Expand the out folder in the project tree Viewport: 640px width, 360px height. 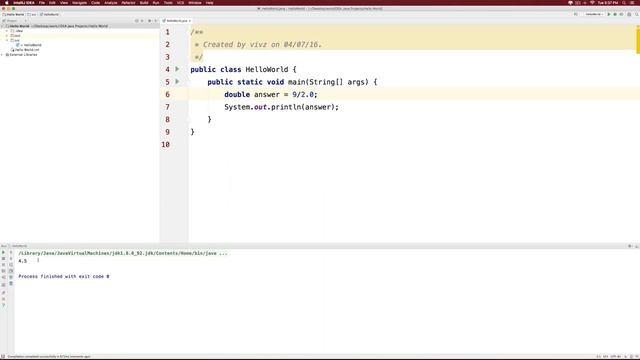pos(7,36)
